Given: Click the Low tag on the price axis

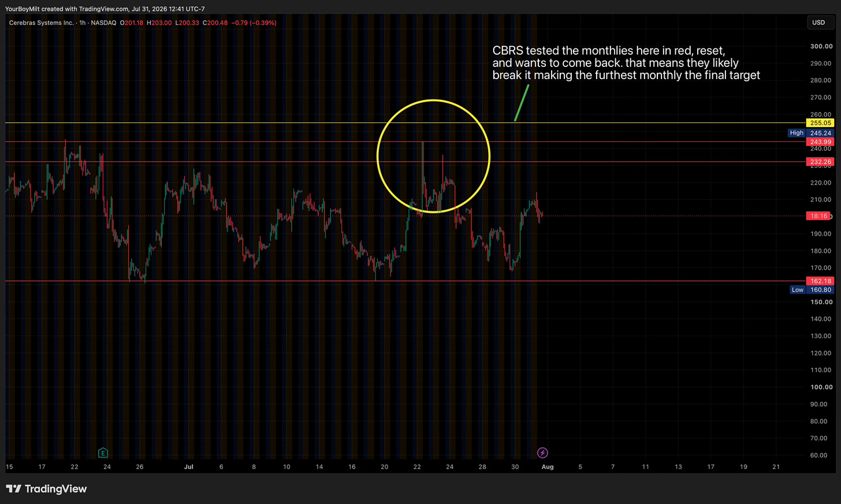Looking at the screenshot, I should 797,290.
